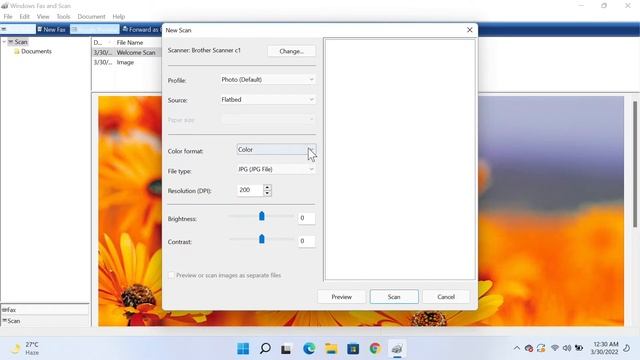Open File Explorer from taskbar
Image resolution: width=640 pixels, height=360 pixels.
click(331, 349)
